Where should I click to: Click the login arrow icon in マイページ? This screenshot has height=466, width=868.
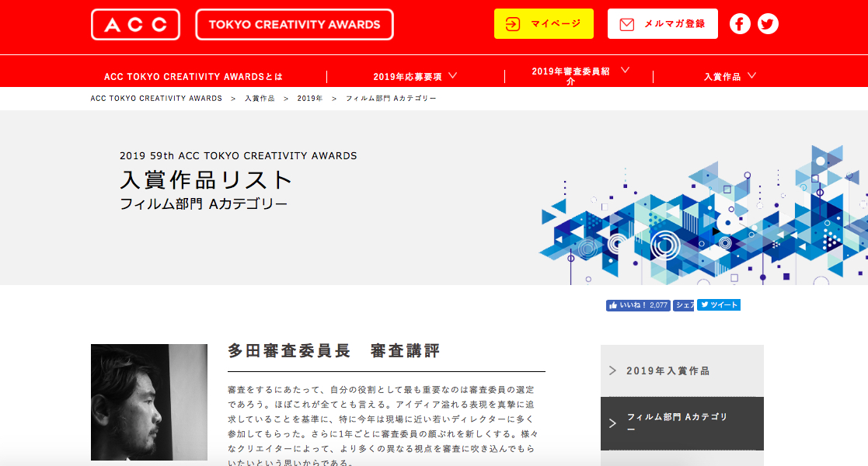(513, 24)
